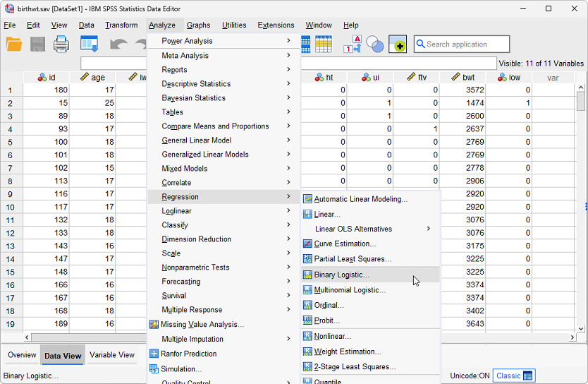588x384 pixels.
Task: Expand the Correlate submenu
Action: tap(176, 183)
